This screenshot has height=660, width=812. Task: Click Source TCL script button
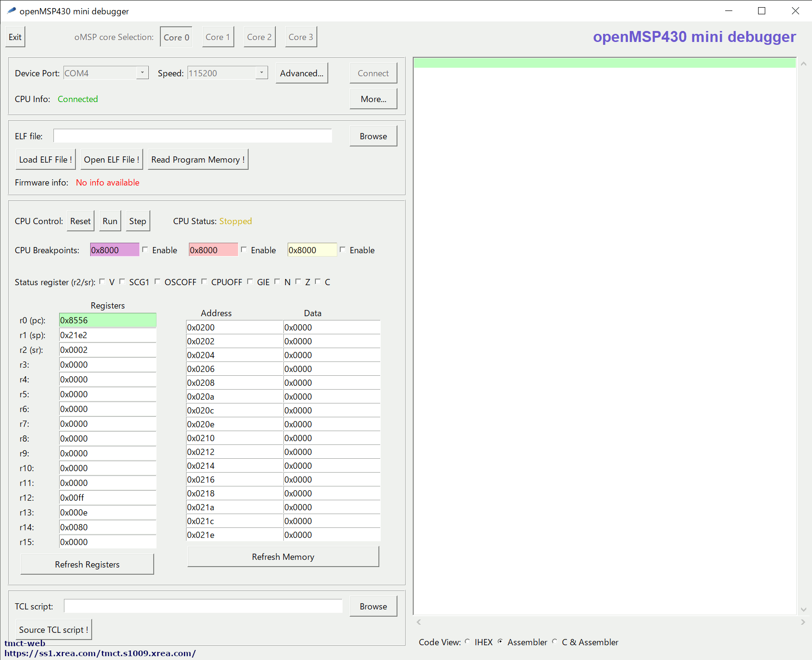(53, 629)
